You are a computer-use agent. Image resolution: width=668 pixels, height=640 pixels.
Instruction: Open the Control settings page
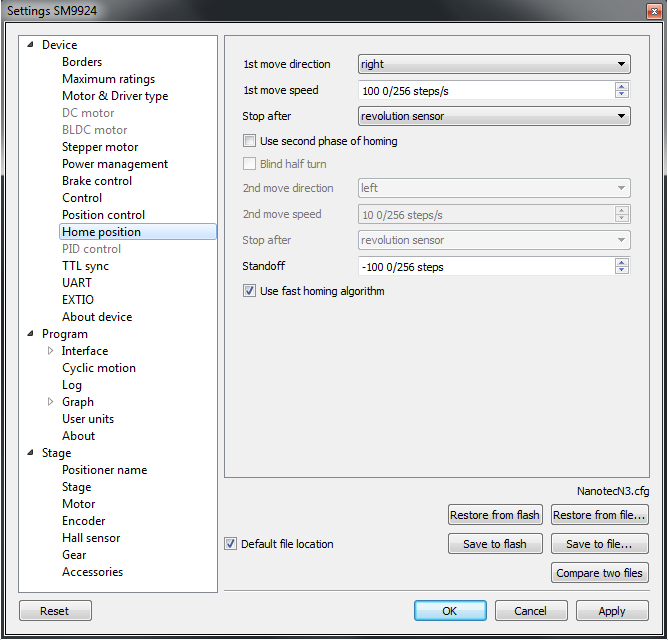coord(82,198)
